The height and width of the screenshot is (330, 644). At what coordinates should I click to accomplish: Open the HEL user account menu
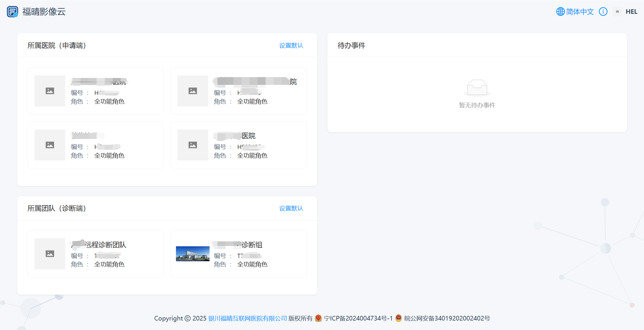(x=631, y=12)
